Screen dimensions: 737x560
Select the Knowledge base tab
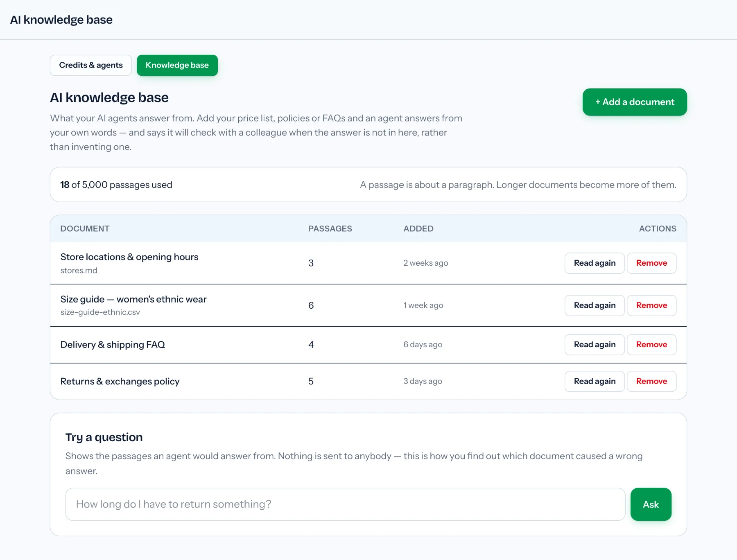coord(177,65)
